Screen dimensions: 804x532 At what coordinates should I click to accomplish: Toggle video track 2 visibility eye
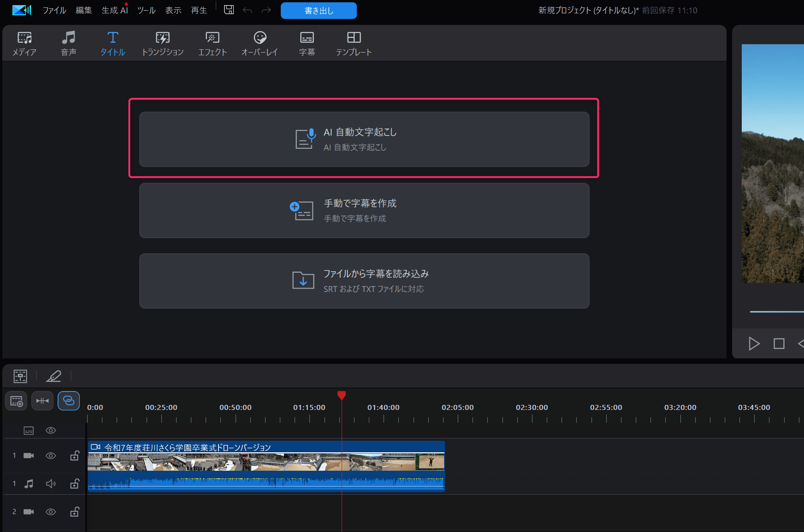tap(51, 512)
